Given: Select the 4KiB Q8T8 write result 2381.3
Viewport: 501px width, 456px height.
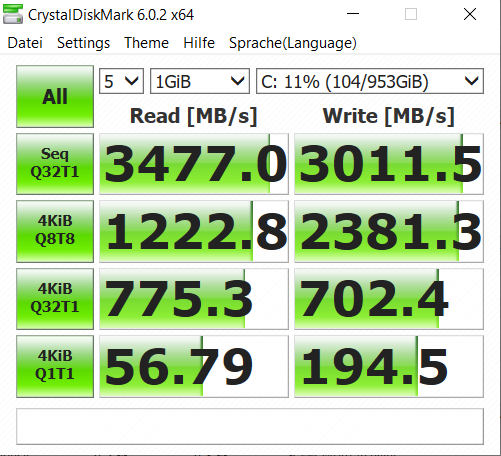Looking at the screenshot, I should tap(389, 231).
